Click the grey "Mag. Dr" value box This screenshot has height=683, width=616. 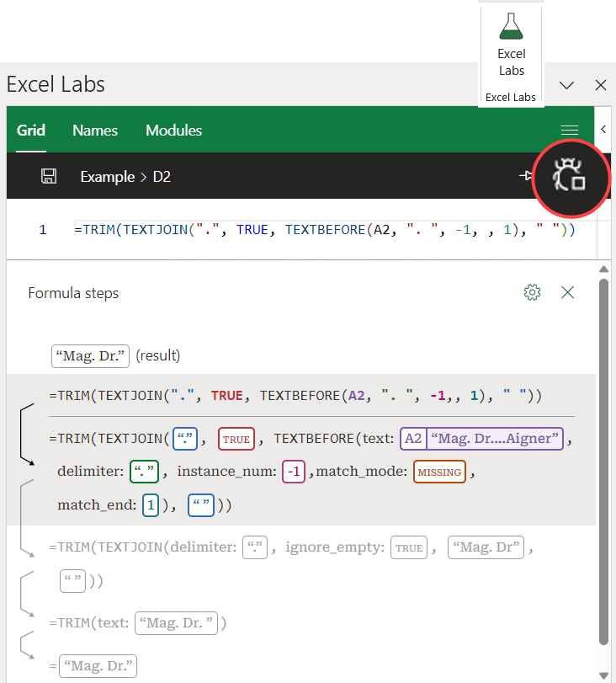(x=486, y=547)
